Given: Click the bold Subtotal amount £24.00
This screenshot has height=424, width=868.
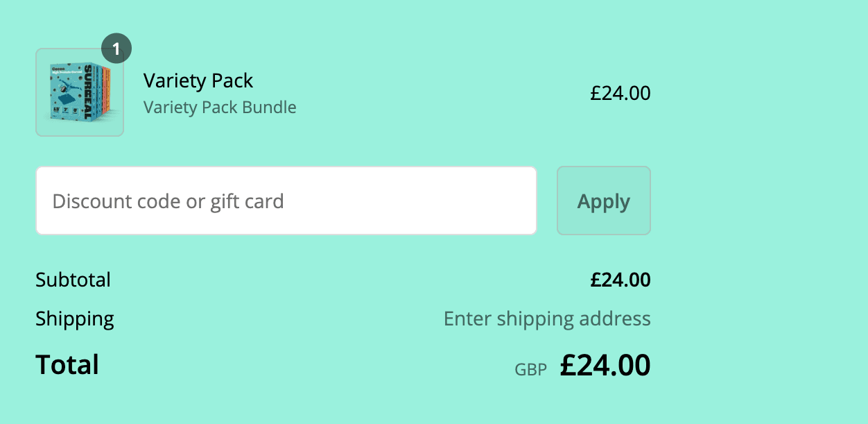Looking at the screenshot, I should 620,280.
